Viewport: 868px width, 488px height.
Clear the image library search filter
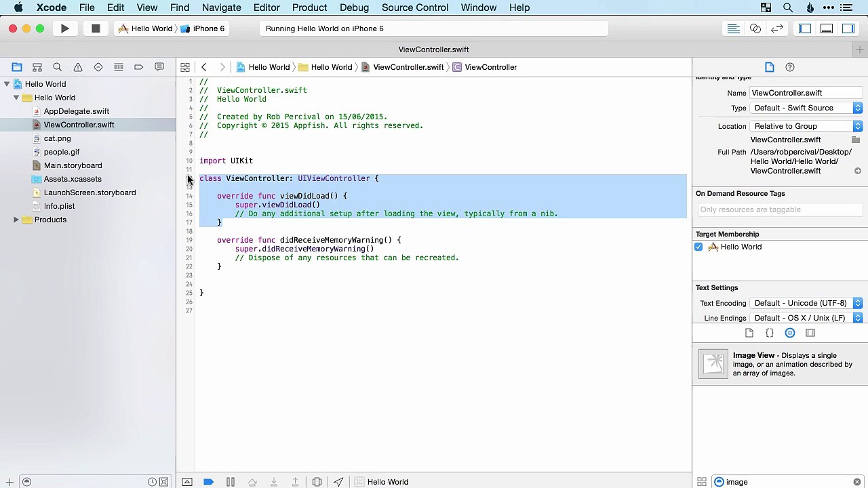click(857, 482)
